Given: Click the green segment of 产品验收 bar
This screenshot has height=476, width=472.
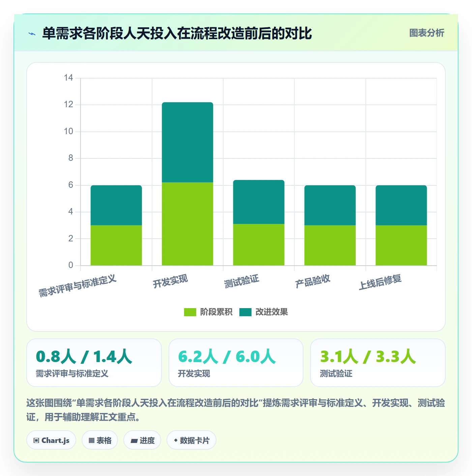Looking at the screenshot, I should point(330,245).
